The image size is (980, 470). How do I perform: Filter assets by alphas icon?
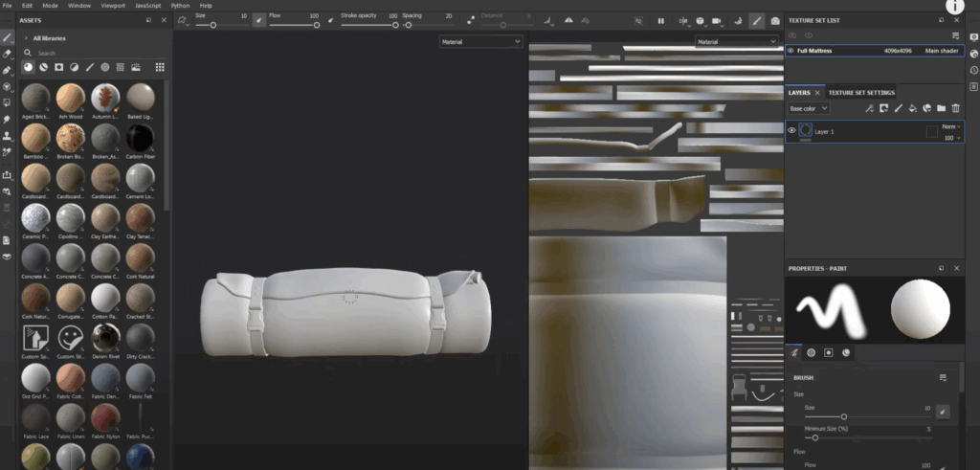point(105,67)
